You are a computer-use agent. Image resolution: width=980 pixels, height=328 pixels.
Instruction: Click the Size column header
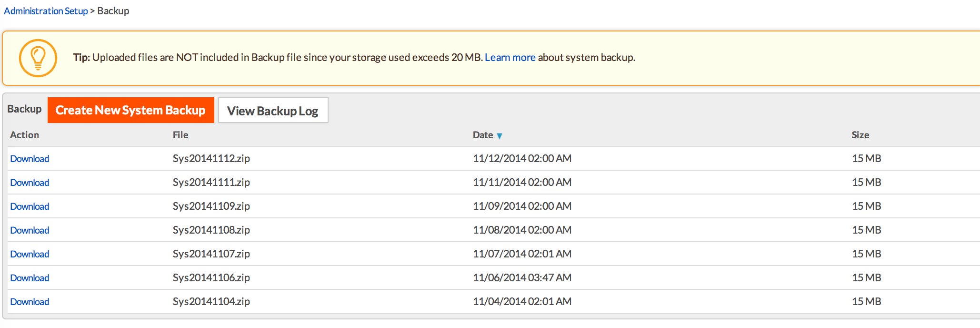[860, 135]
